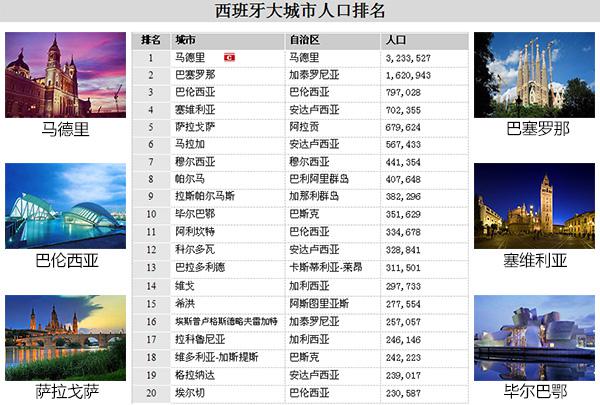Image resolution: width=600 pixels, height=405 pixels.
Task: Click the red capital icon beside 马德里
Action: 228,58
